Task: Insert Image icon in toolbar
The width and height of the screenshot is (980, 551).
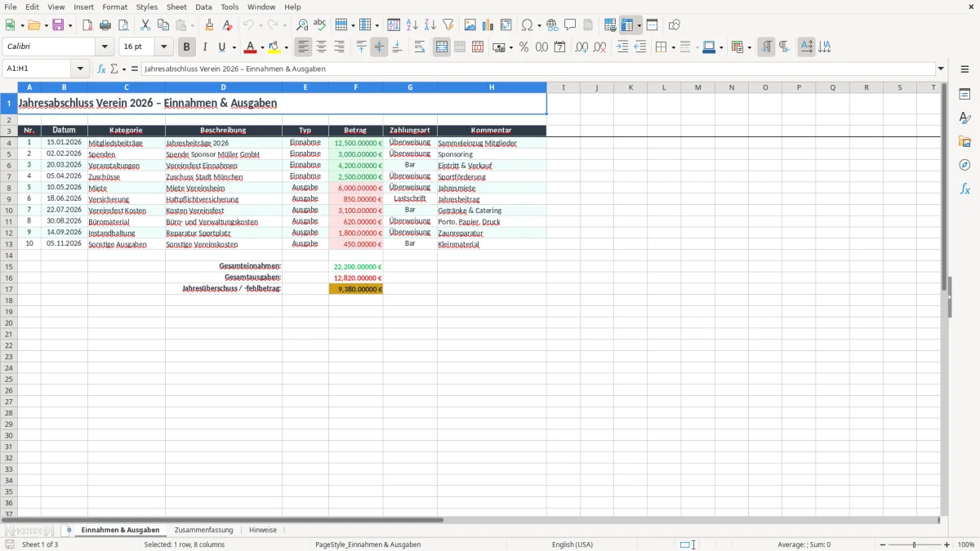Action: click(470, 25)
